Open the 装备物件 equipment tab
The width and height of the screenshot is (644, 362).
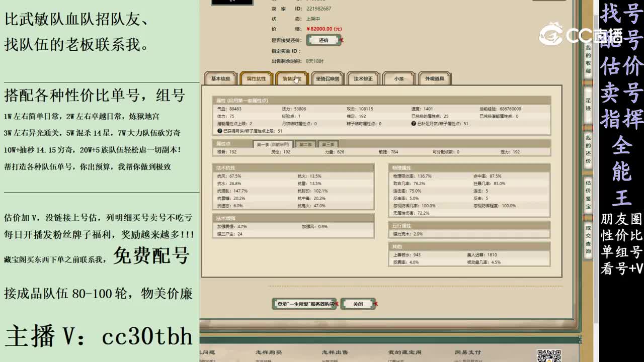click(291, 79)
